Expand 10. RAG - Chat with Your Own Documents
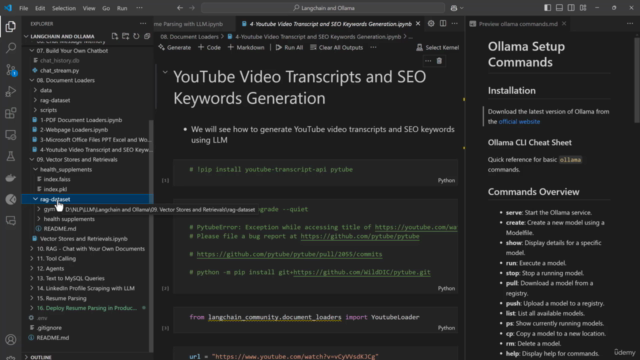Viewport: 640px width, 360px height. click(x=32, y=249)
